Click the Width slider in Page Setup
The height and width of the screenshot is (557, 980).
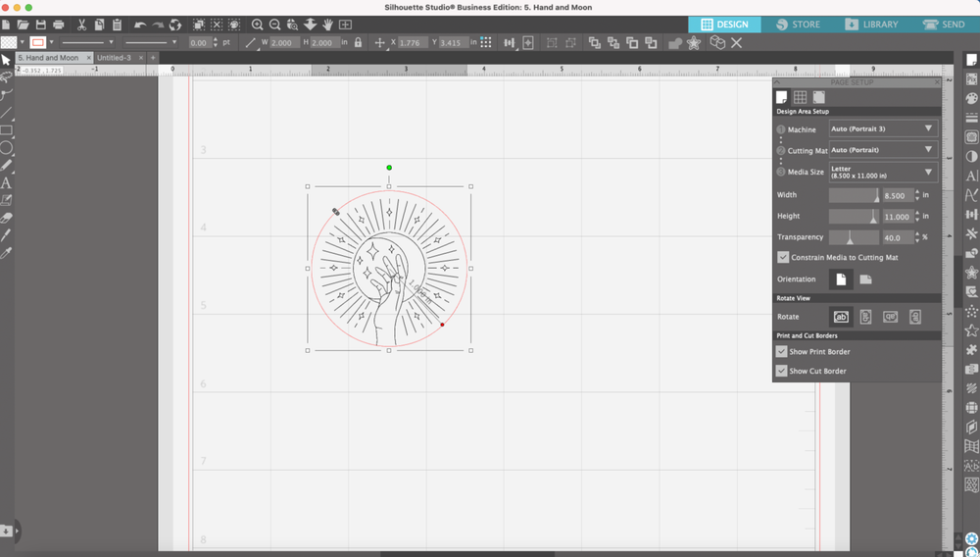854,195
